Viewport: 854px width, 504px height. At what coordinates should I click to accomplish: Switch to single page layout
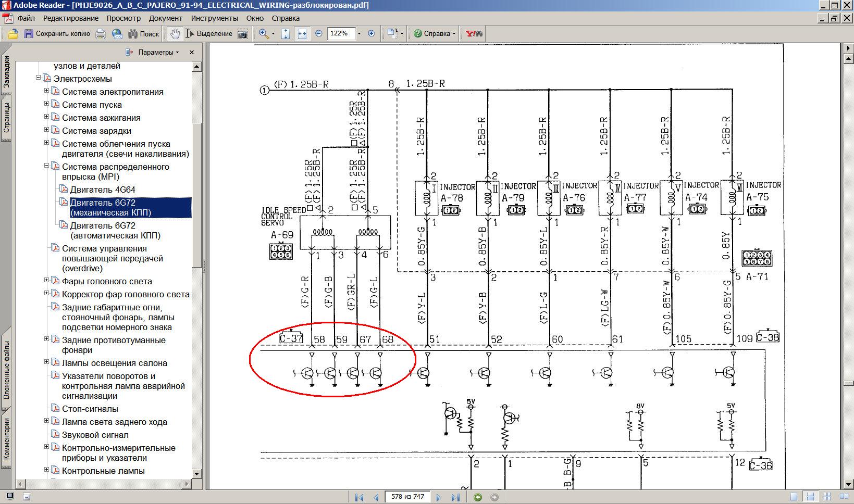(794, 497)
